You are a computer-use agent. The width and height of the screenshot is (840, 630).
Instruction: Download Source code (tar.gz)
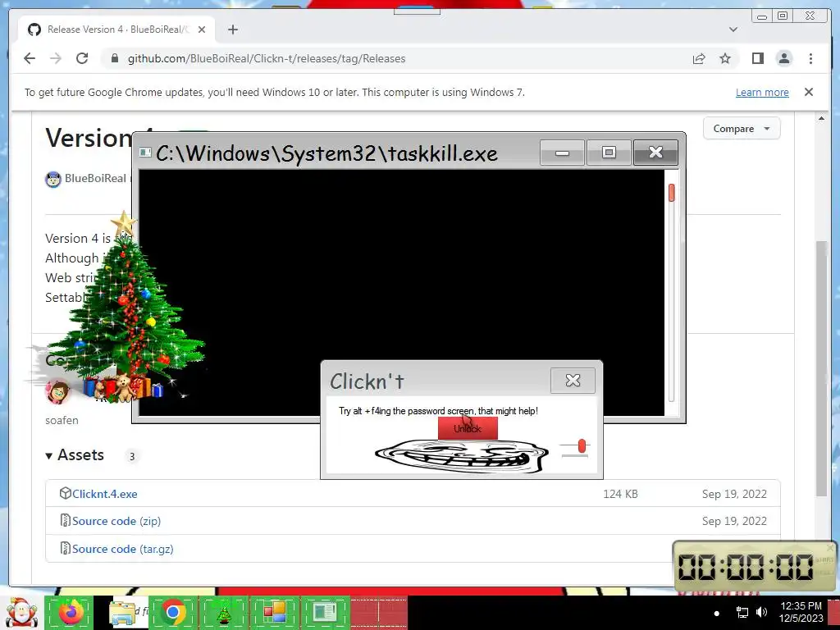point(123,549)
